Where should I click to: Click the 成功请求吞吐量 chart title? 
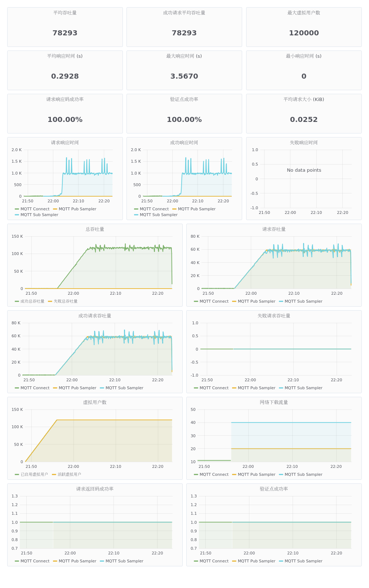click(x=95, y=316)
